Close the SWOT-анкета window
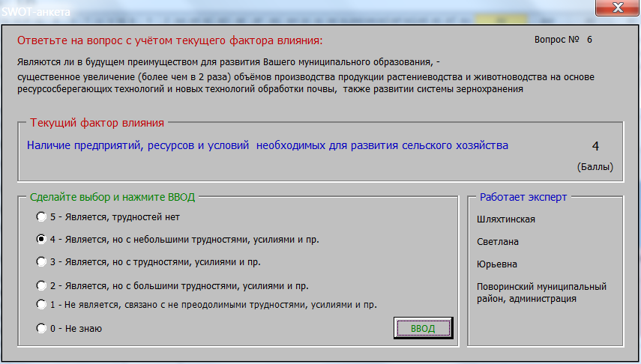The width and height of the screenshot is (641, 364). coord(618,7)
